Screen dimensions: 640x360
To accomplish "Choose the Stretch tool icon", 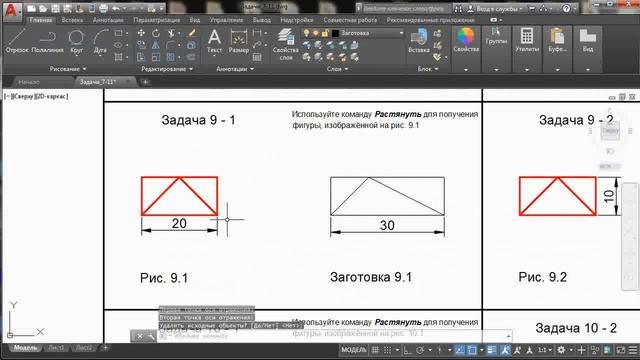I will pos(141,57).
